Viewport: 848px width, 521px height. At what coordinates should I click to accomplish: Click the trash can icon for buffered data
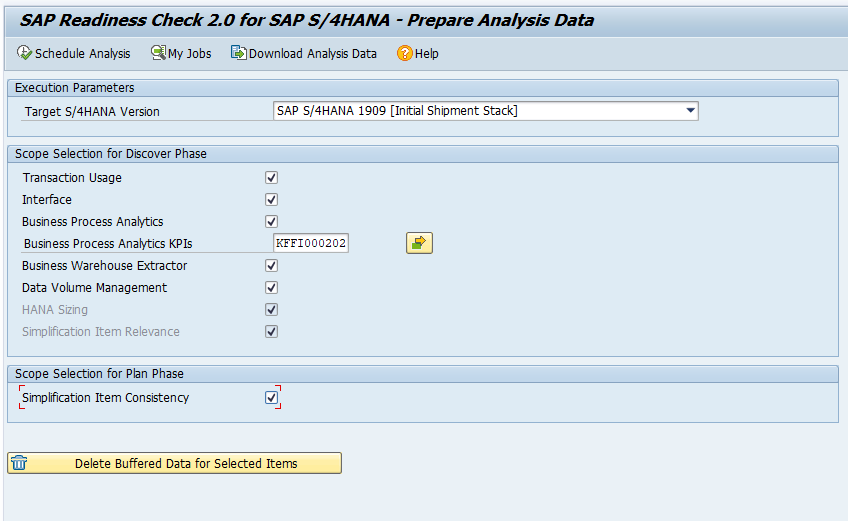coord(19,463)
